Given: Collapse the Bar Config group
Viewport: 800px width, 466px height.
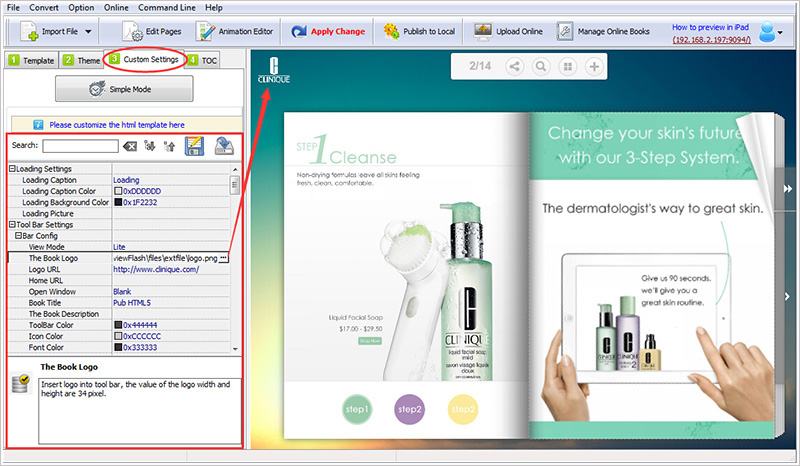Looking at the screenshot, I should point(18,236).
